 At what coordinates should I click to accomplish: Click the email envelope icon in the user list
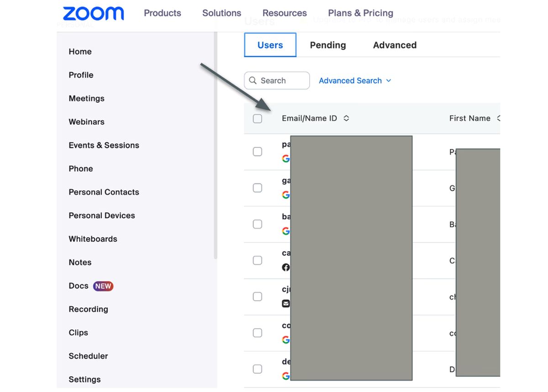tap(286, 303)
